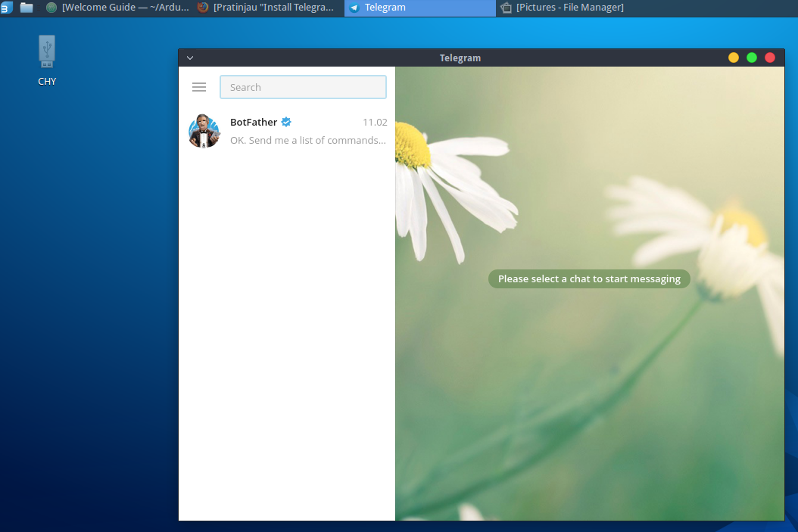Click the BotFather verified badge
798x532 pixels.
pos(286,122)
